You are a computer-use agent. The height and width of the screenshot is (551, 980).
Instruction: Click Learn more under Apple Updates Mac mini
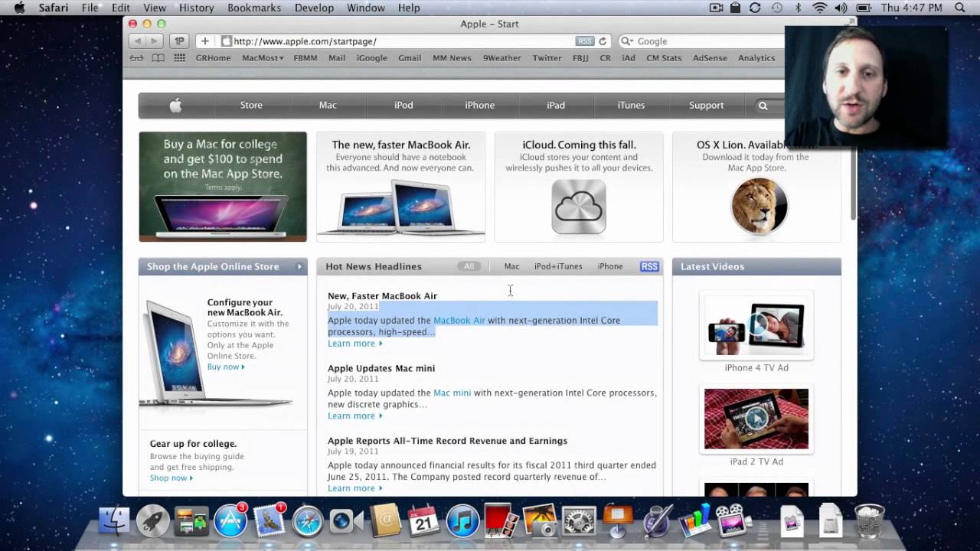point(354,416)
